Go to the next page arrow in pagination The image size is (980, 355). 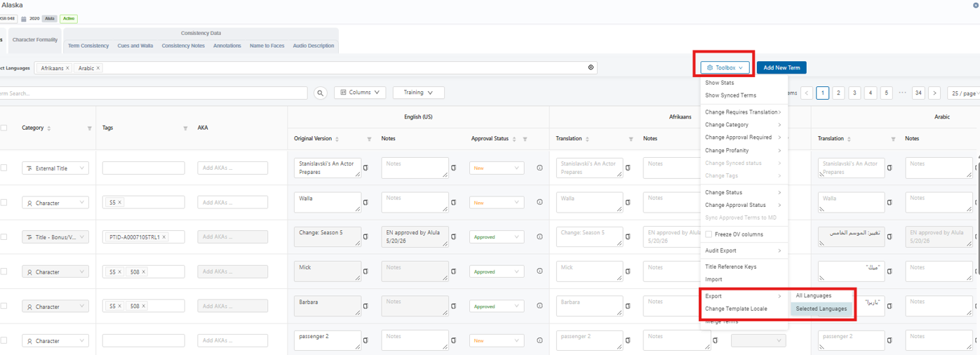coord(934,93)
